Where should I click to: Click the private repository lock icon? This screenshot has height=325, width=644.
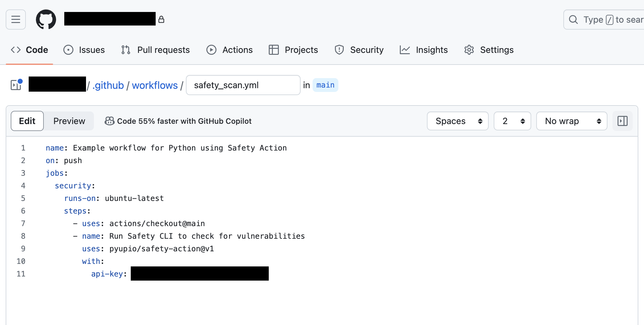(x=161, y=20)
